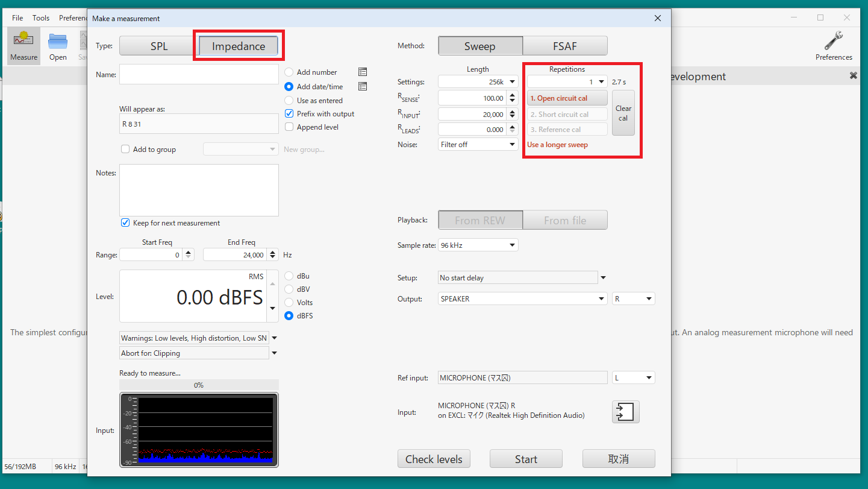Toggle Keep for next measurement checkbox
The height and width of the screenshot is (489, 868).
coord(125,222)
